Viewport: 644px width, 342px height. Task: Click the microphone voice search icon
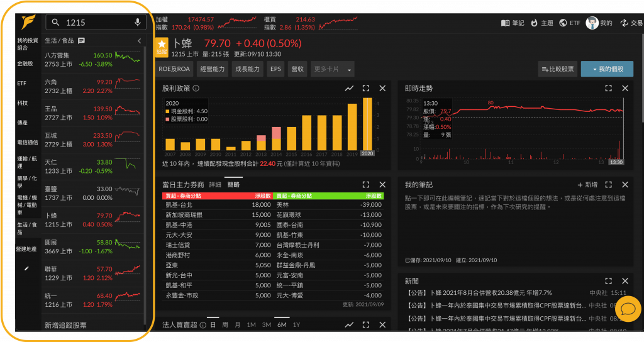[138, 22]
